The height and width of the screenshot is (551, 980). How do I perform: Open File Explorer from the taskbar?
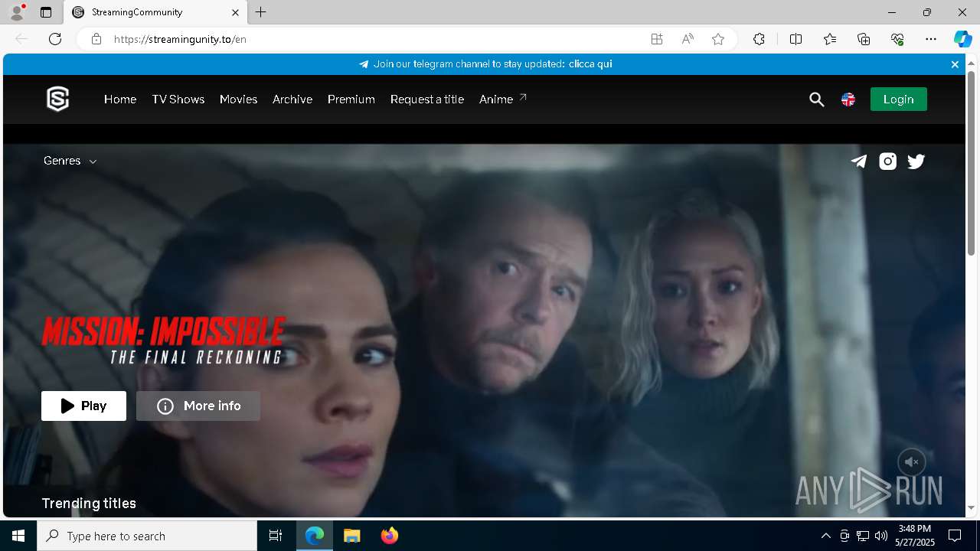coord(351,536)
